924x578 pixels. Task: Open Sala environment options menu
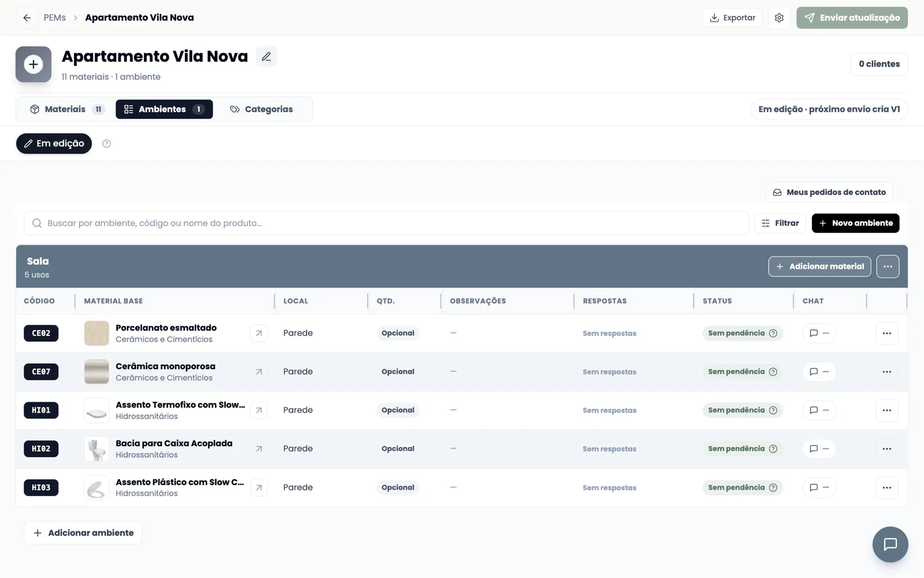click(x=888, y=266)
